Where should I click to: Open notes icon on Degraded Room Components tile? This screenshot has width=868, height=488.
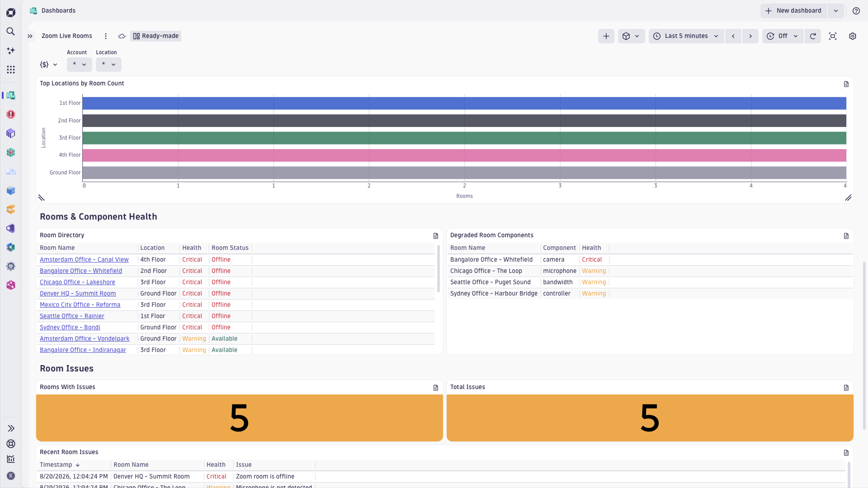coord(846,236)
